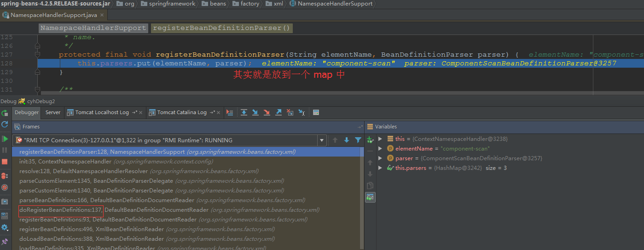This screenshot has width=644, height=250.
Task: Expand the parser variable node
Action: pyautogui.click(x=380, y=158)
